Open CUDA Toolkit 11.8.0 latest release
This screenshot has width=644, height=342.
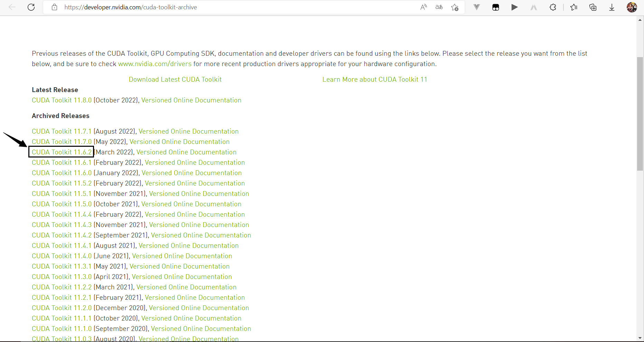pos(62,100)
